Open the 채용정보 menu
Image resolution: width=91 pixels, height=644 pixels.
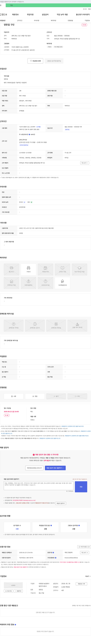[x=15, y=15]
